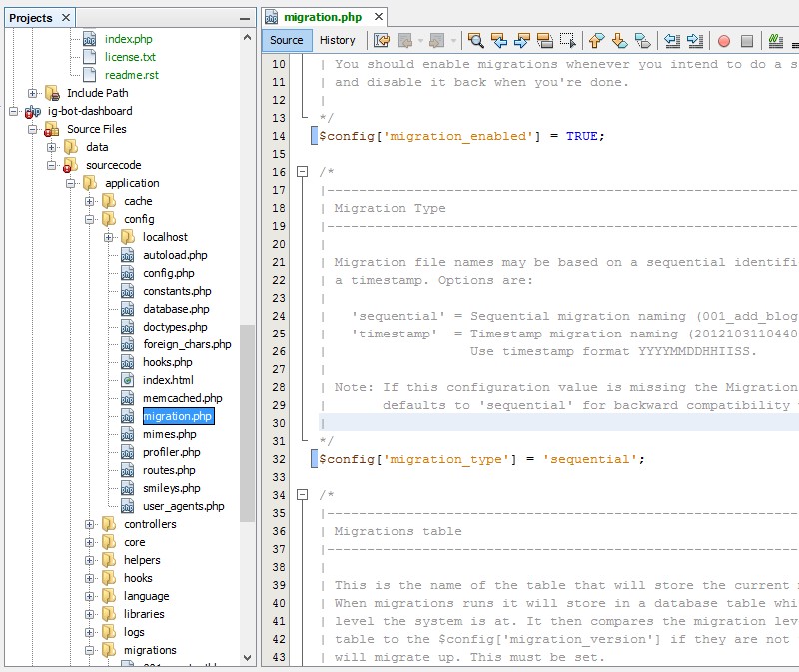Shift line left in editor toolbar
This screenshot has height=672, width=799.
[672, 41]
